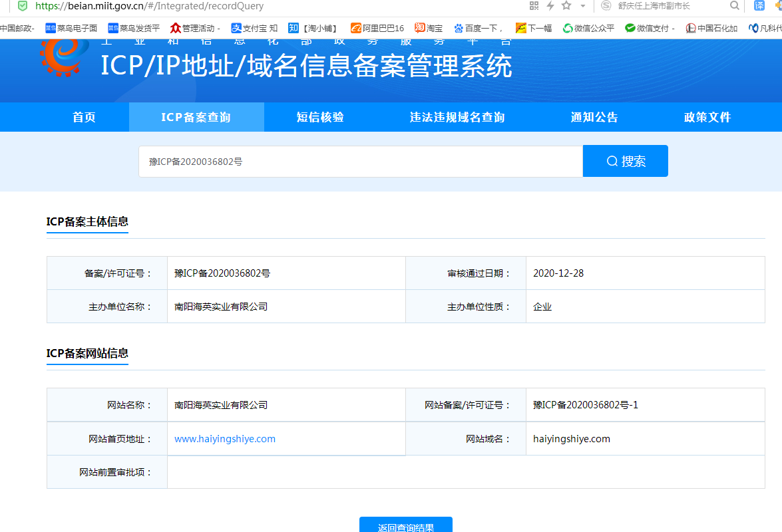Click the ICP备案主体信息 section heading
This screenshot has height=532, width=782.
pos(87,221)
